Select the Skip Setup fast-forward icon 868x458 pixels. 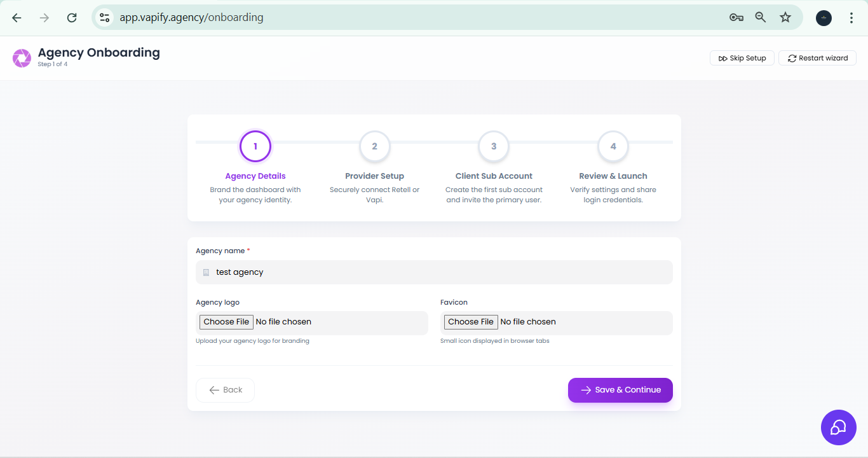[x=724, y=58]
